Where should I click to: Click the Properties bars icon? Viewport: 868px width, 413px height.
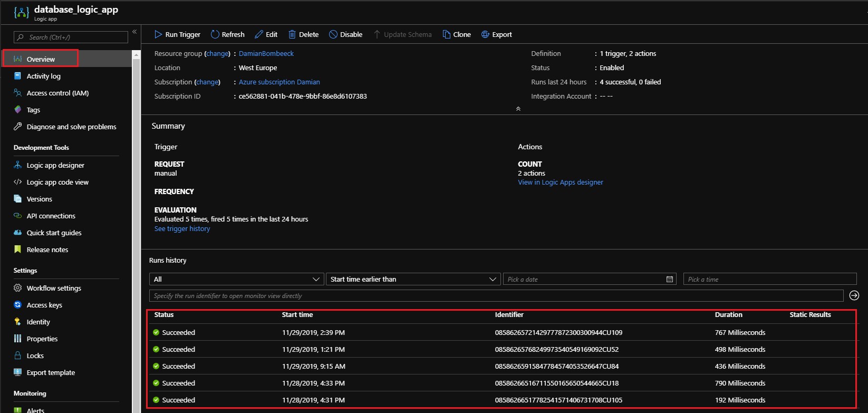point(17,339)
